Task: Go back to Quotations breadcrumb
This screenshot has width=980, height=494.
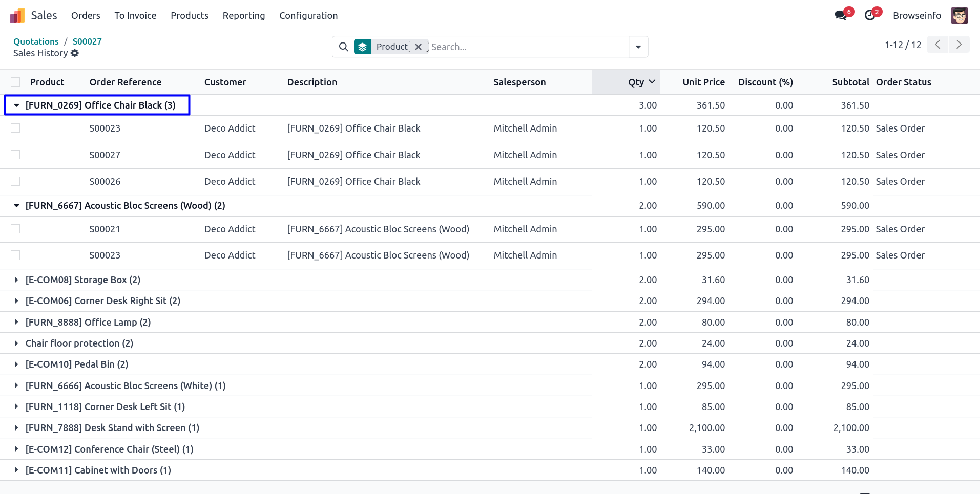Action: 36,41
